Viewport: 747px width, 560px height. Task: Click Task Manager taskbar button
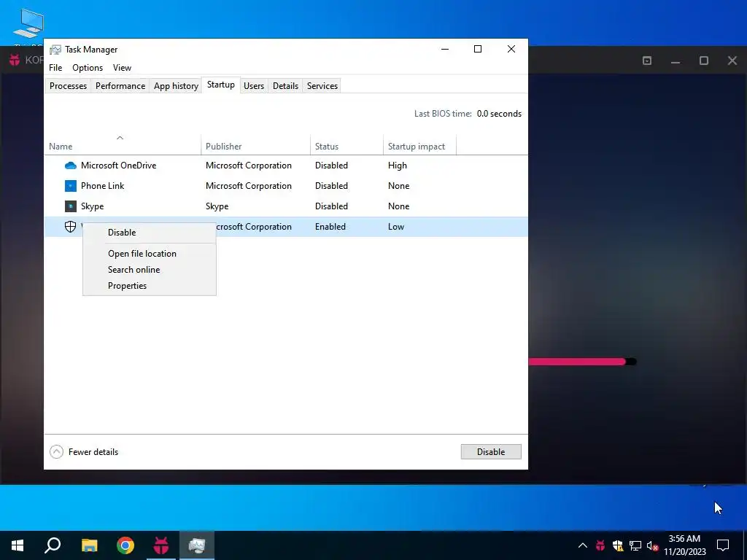[197, 545]
